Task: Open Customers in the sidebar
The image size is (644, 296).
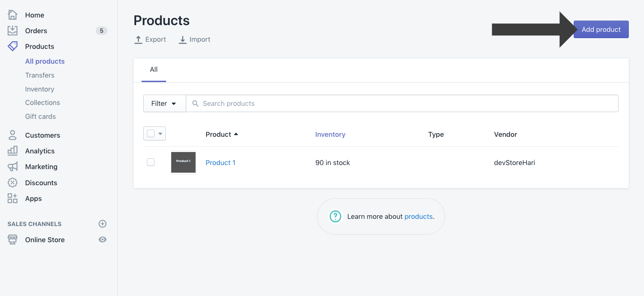Action: tap(43, 135)
